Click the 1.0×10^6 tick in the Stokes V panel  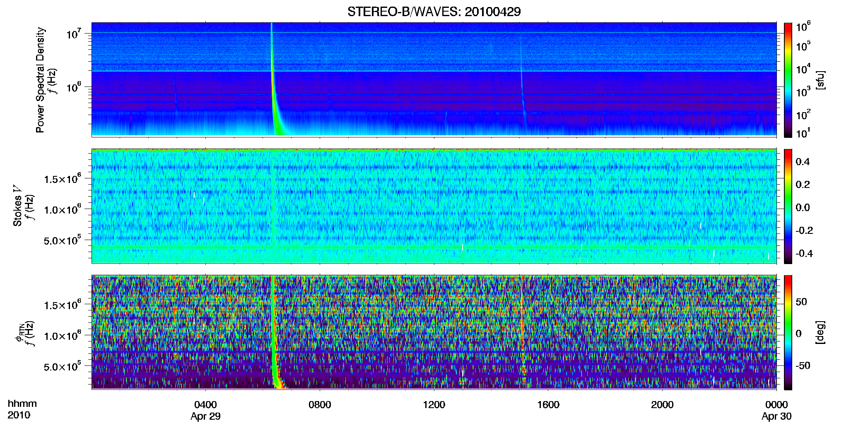[x=63, y=209]
